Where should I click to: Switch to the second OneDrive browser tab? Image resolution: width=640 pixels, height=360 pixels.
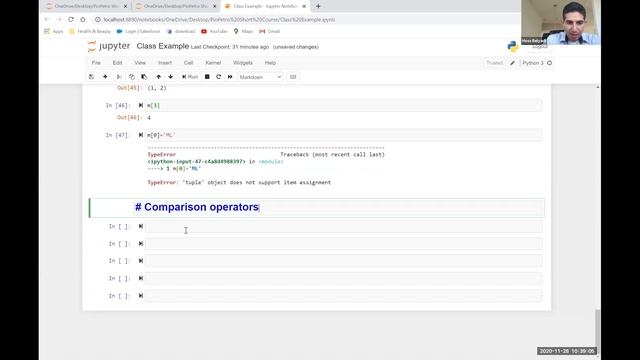[176, 6]
